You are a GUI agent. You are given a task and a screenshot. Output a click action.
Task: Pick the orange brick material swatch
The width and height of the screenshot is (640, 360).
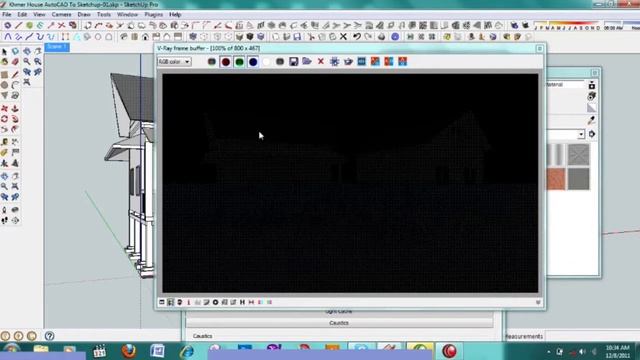556,179
